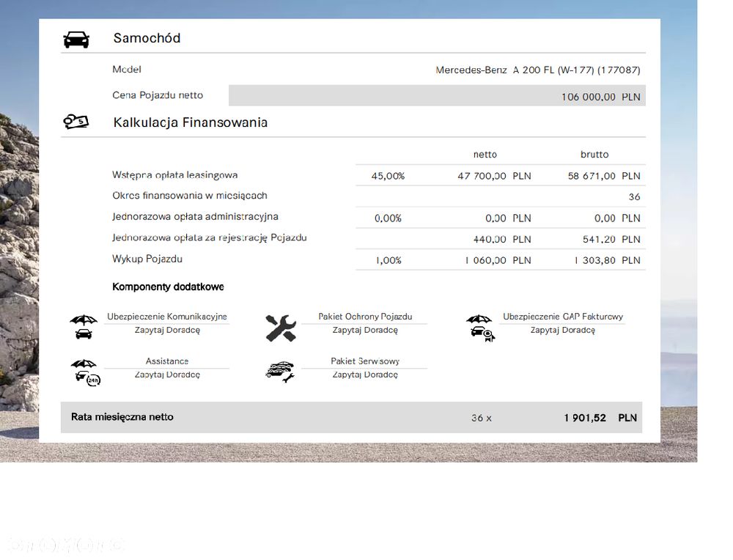Click Zapytaj Doradcę under Pakiet Serwisowy
The image size is (733, 560).
(x=365, y=375)
